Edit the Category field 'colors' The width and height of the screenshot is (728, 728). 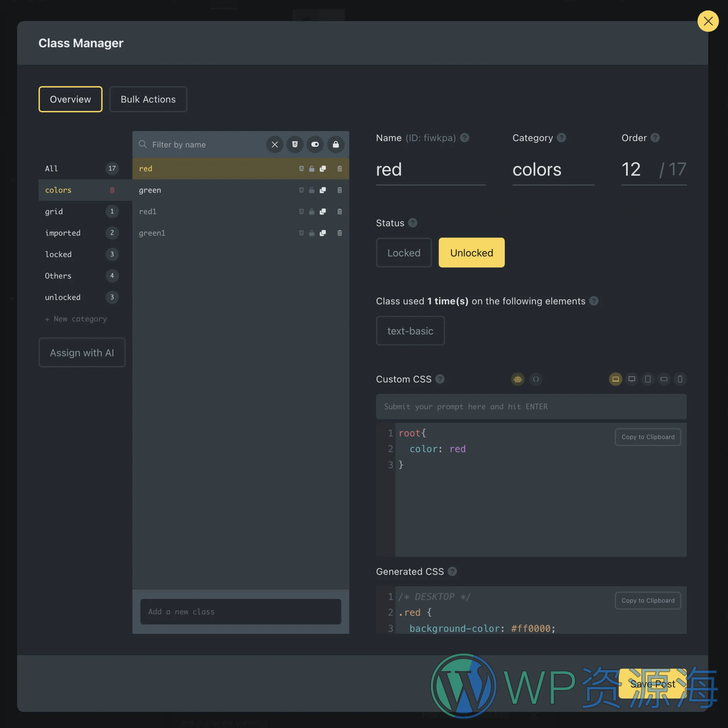click(x=553, y=170)
